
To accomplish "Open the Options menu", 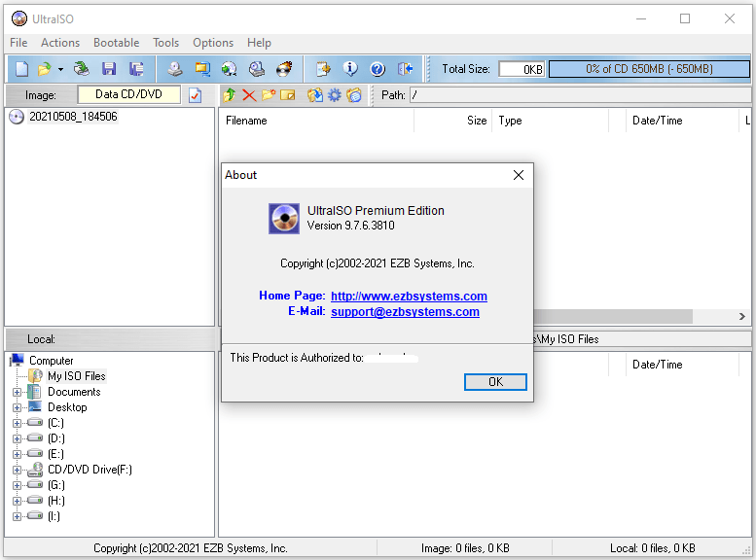I will coord(213,43).
